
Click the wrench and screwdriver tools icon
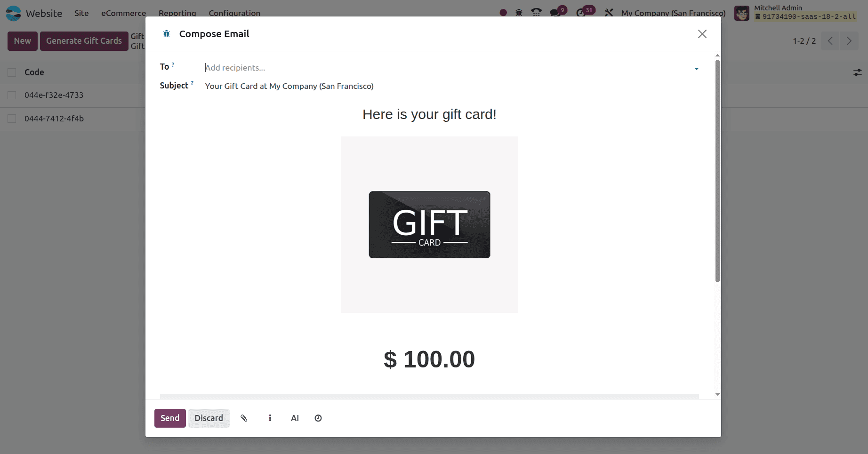point(609,12)
